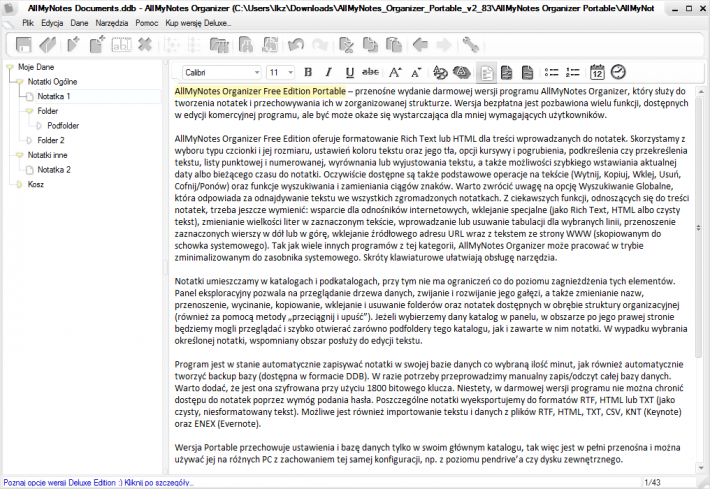Screen dimensions: 710x489
Task: Insert the current date with the calendar icon
Action: [x=597, y=72]
